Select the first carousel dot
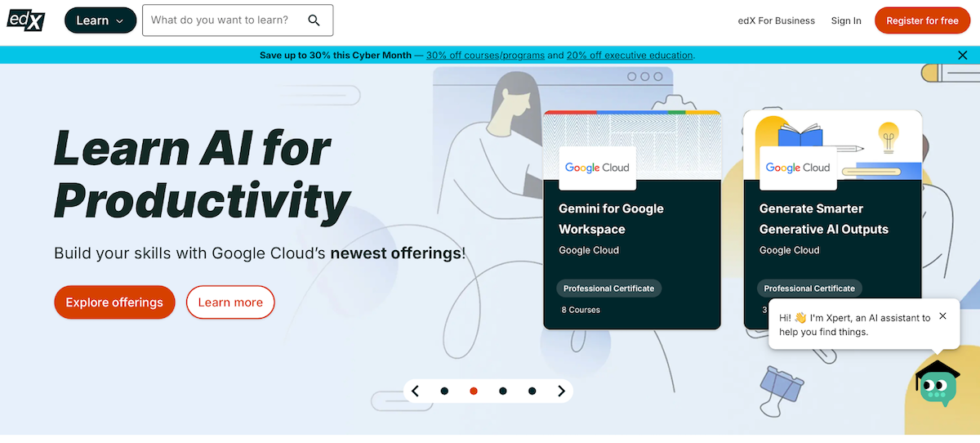 pyautogui.click(x=444, y=392)
